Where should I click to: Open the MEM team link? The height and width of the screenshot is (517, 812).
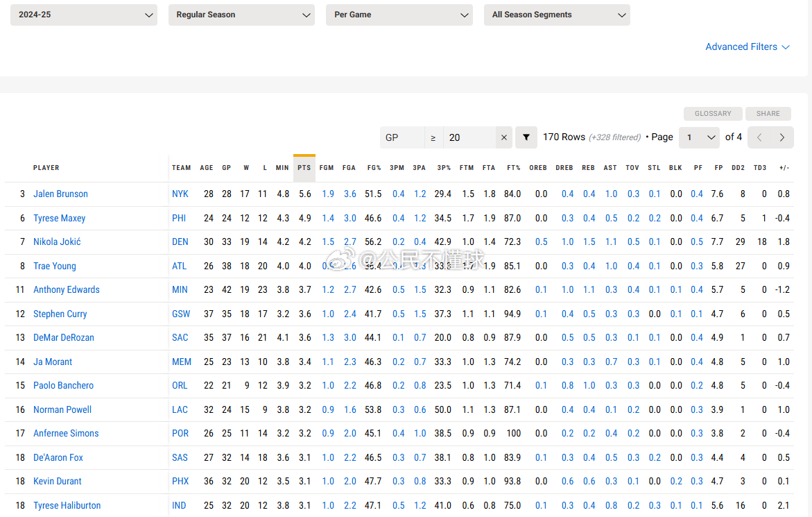click(181, 362)
